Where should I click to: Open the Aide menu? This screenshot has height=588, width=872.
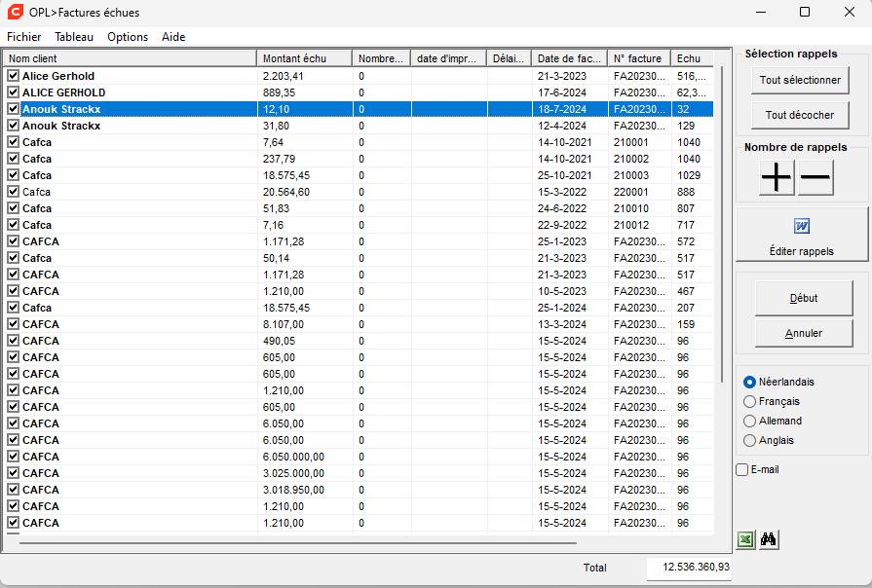pos(173,37)
